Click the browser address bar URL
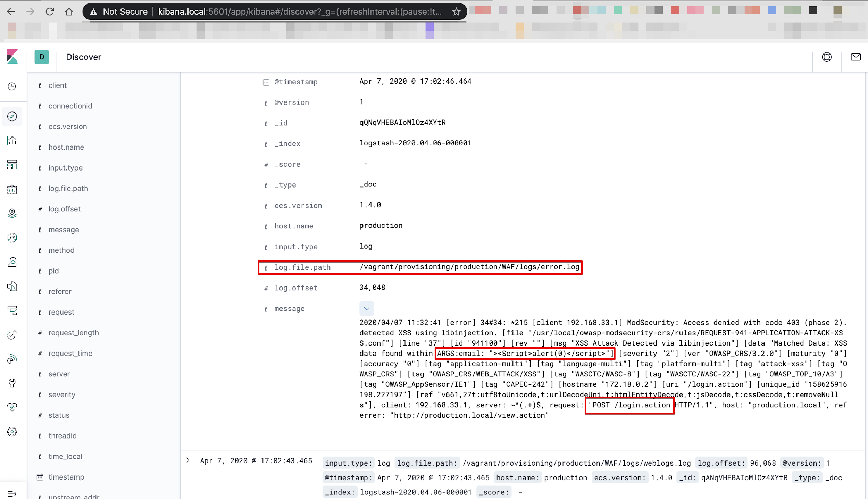The width and height of the screenshot is (868, 499). pyautogui.click(x=299, y=11)
